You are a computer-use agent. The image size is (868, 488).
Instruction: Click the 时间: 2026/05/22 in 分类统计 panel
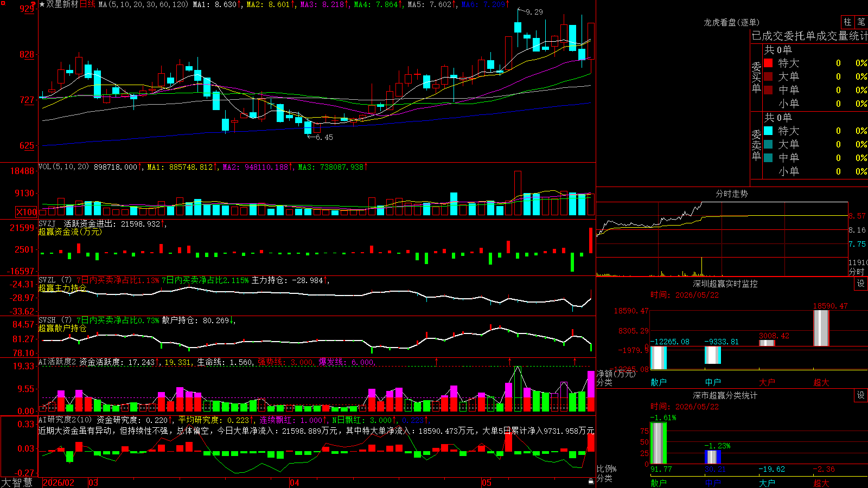[685, 407]
